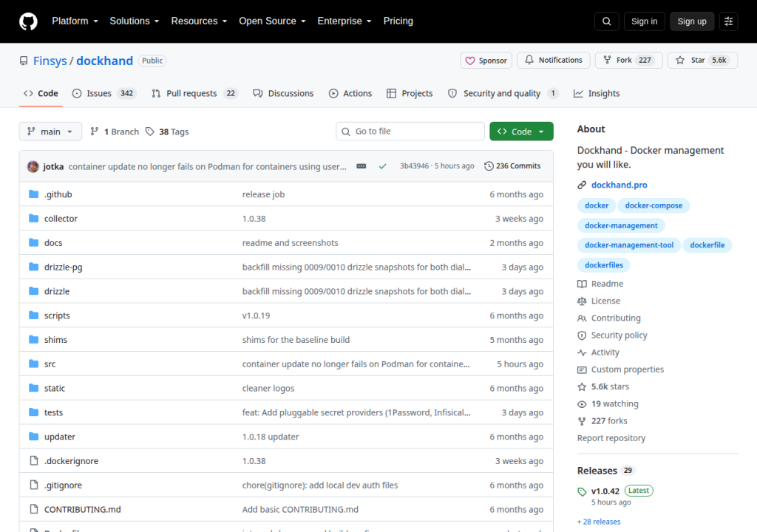Click the Sign in button

point(644,21)
